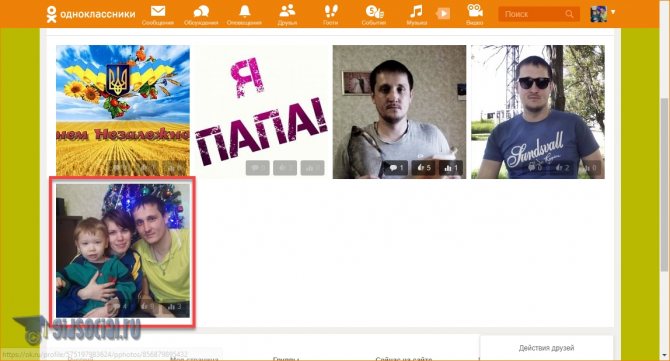Open the man in sunglasses photo

point(538,112)
